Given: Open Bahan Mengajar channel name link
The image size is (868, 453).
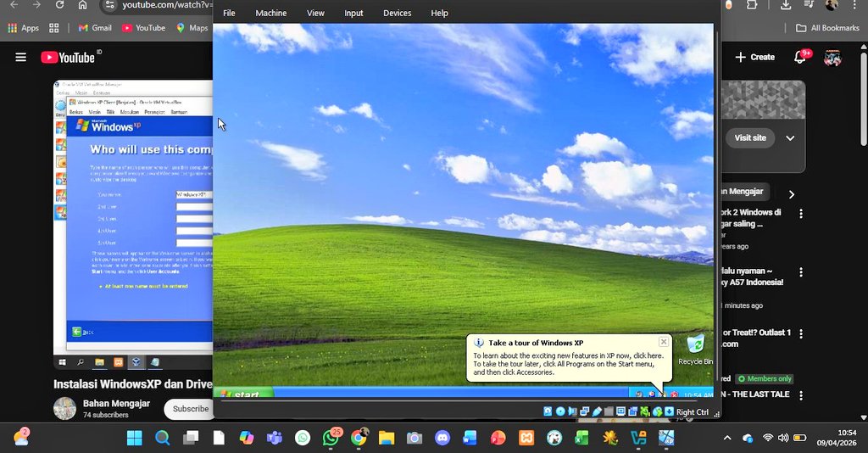Looking at the screenshot, I should (116, 403).
